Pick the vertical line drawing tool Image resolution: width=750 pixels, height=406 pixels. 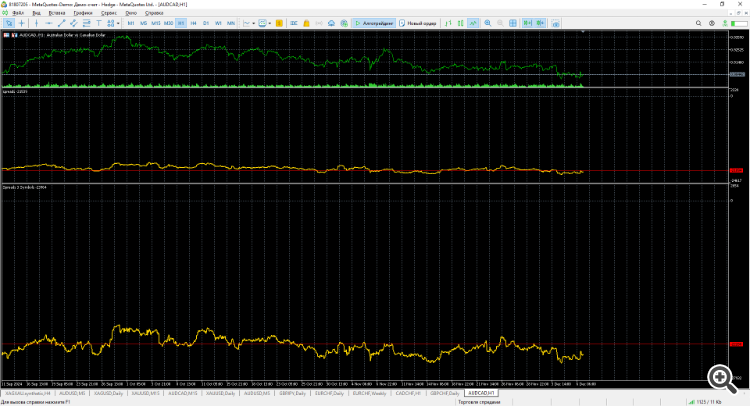(x=36, y=23)
